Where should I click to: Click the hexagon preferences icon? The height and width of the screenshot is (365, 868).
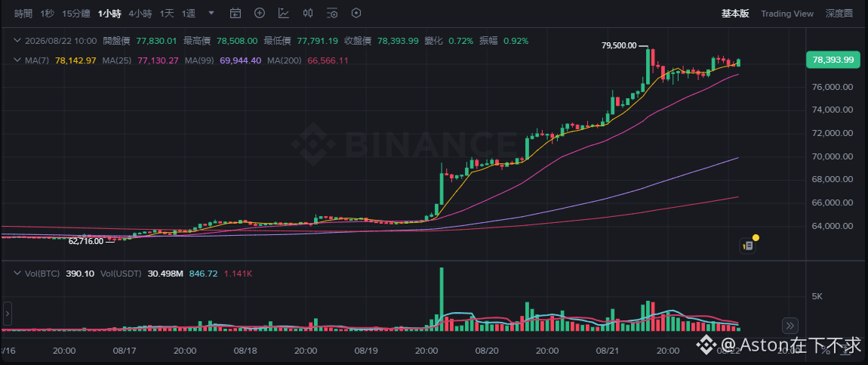click(356, 14)
